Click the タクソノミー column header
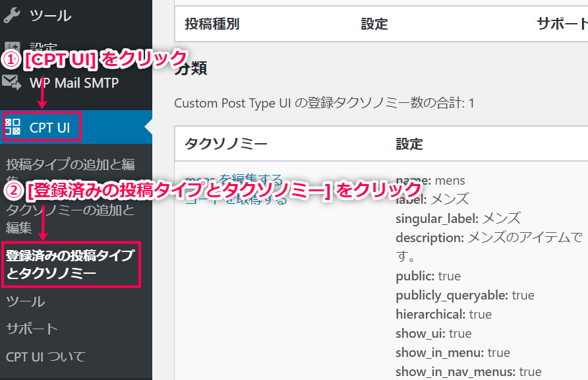This screenshot has height=380, width=588. 226,144
